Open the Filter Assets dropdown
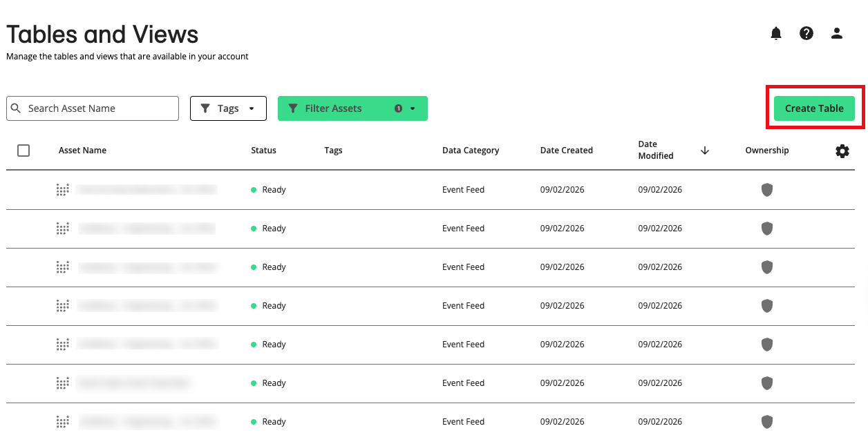This screenshot has width=868, height=435. pos(352,108)
